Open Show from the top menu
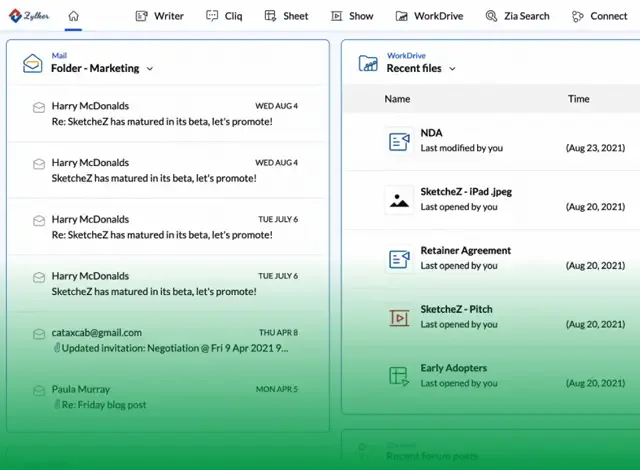The height and width of the screenshot is (470, 640). [x=361, y=16]
